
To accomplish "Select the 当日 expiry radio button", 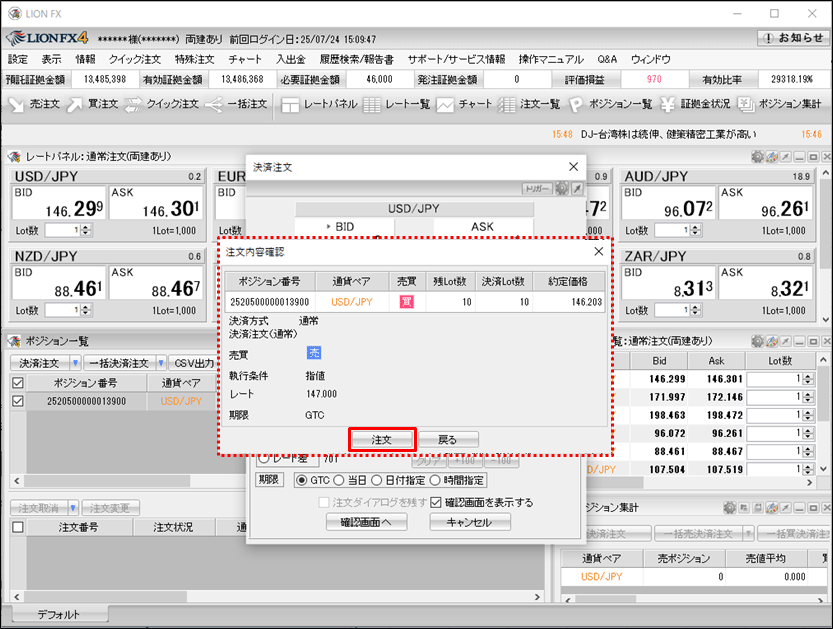I will pyautogui.click(x=339, y=481).
